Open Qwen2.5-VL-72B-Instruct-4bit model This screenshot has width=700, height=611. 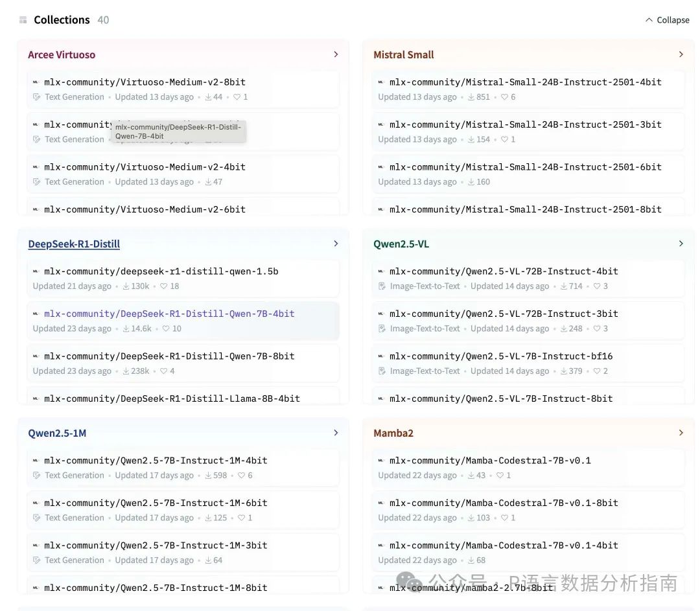click(x=528, y=279)
